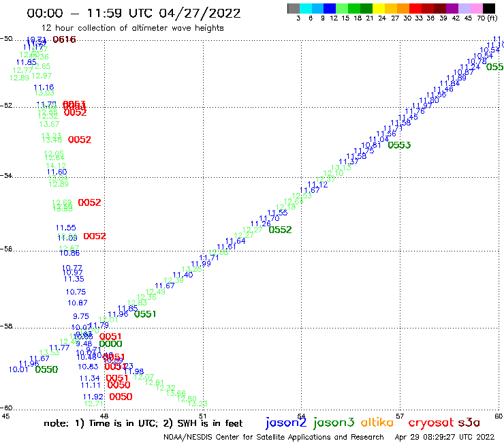
Task: Click the 'jason2' legend label
Action: pyautogui.click(x=286, y=423)
